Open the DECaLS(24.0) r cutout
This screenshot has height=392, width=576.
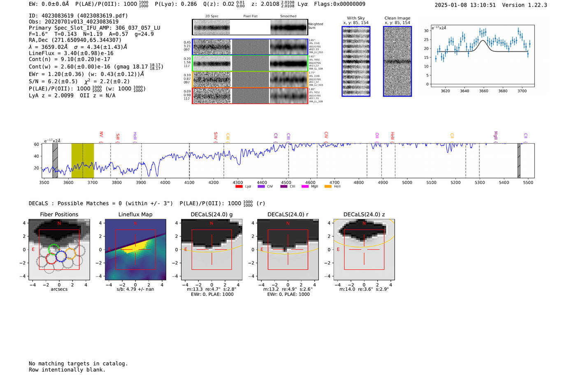coord(288,250)
